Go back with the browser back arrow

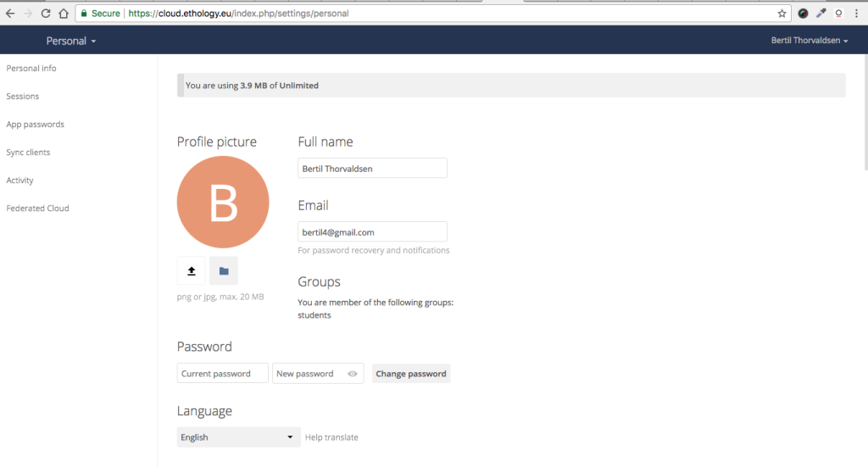coord(10,14)
